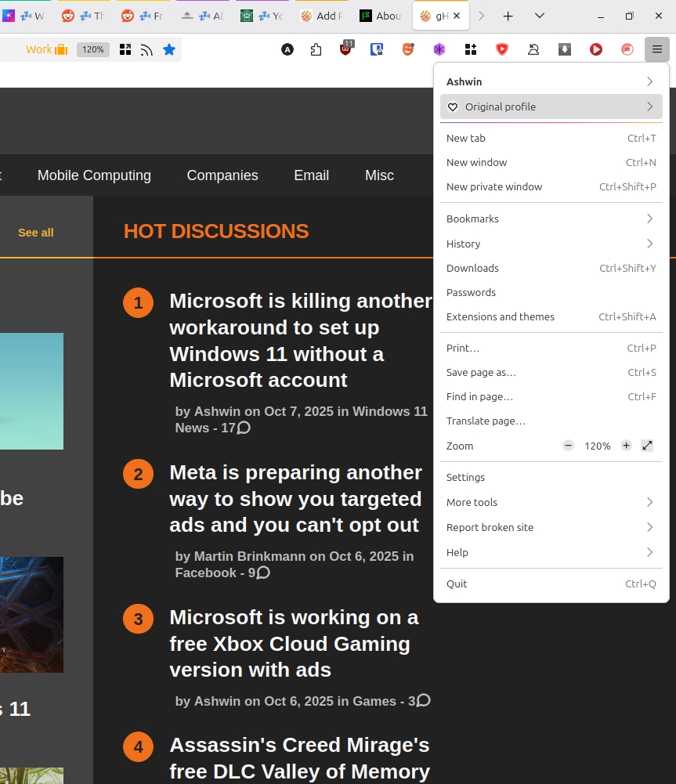Image resolution: width=676 pixels, height=784 pixels.
Task: Click the red shield extension icon
Action: [x=502, y=49]
